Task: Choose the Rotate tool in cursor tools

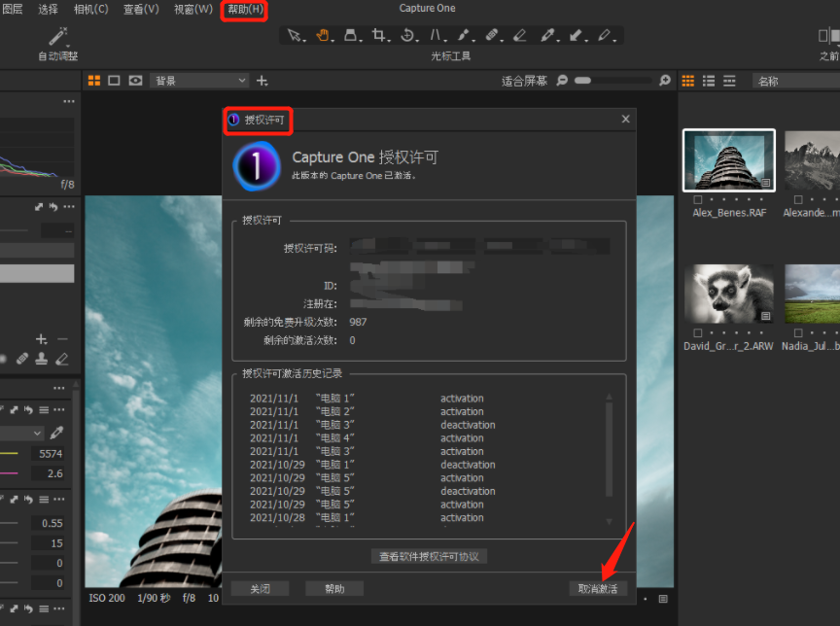Action: pos(407,36)
